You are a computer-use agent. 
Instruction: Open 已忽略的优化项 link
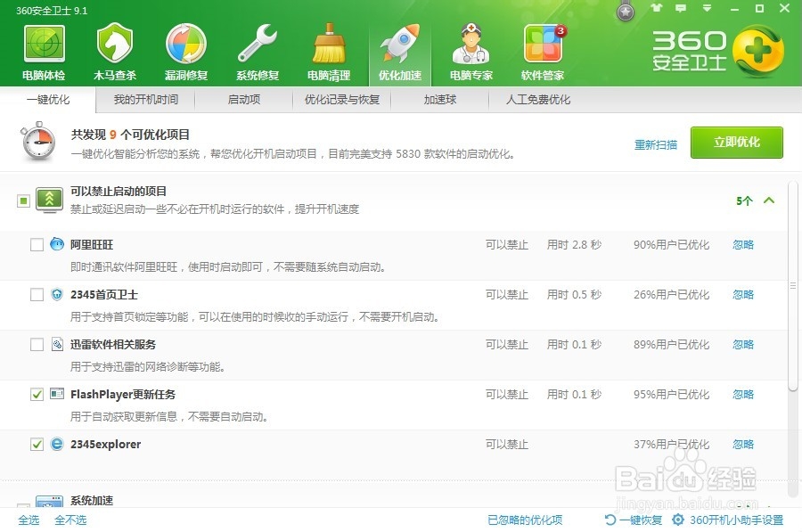click(525, 520)
